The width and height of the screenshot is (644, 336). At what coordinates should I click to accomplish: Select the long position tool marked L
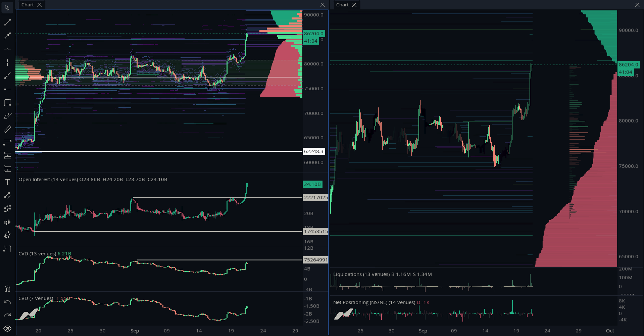coord(7,155)
